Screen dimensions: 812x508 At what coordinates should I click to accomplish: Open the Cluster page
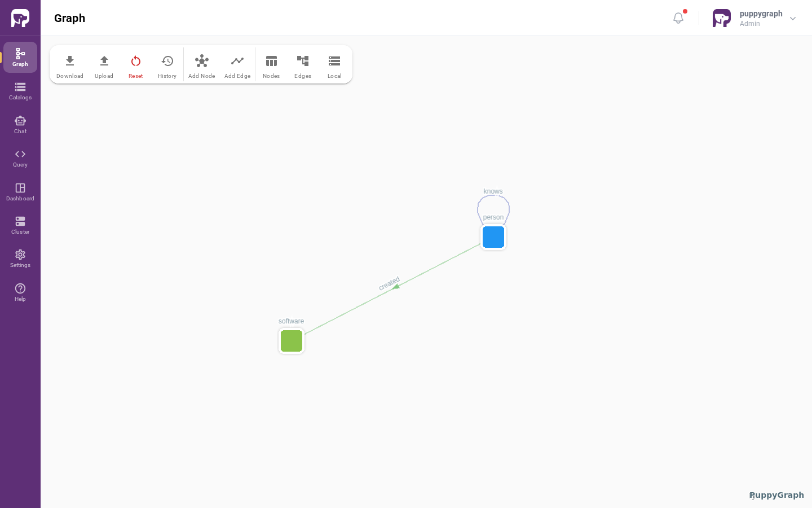[x=20, y=225]
